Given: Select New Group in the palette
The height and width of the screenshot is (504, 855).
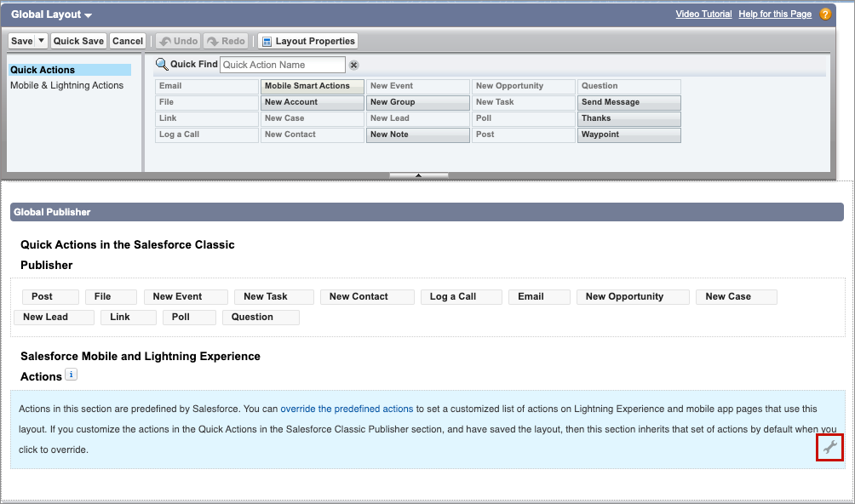Looking at the screenshot, I should coord(417,102).
